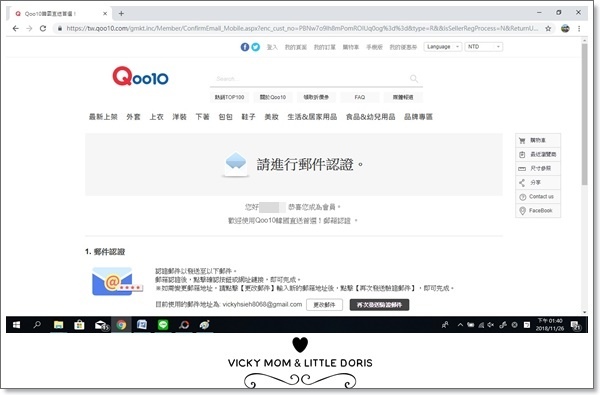Click the browser forward arrow

(29, 28)
